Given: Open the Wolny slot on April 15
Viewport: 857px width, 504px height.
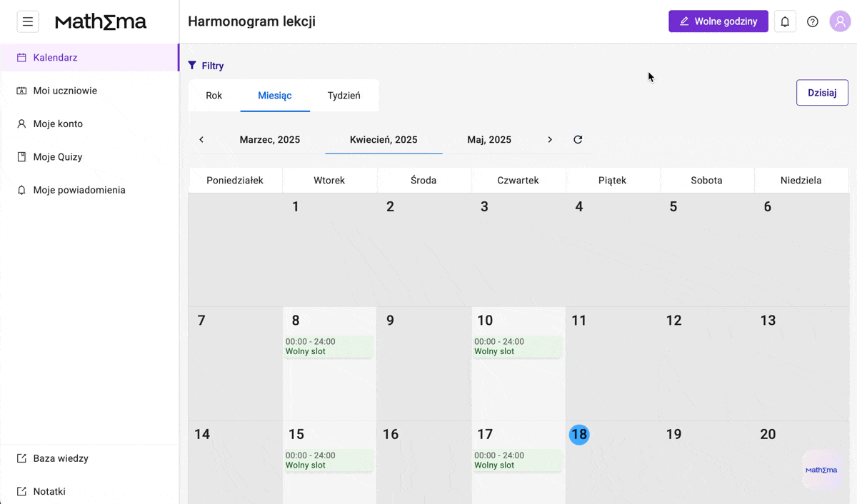Looking at the screenshot, I should (x=329, y=460).
